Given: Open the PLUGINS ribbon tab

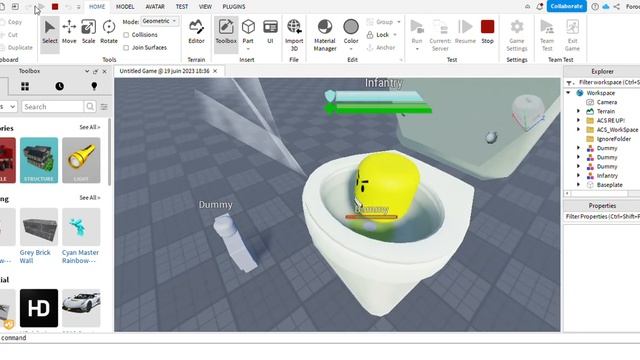Looking at the screenshot, I should click(233, 7).
